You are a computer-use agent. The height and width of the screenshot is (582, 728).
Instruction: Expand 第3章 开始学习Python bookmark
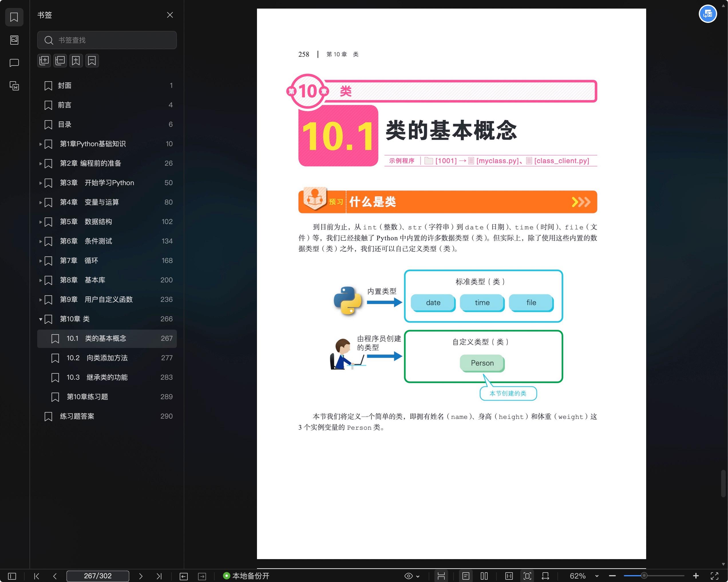tap(41, 183)
